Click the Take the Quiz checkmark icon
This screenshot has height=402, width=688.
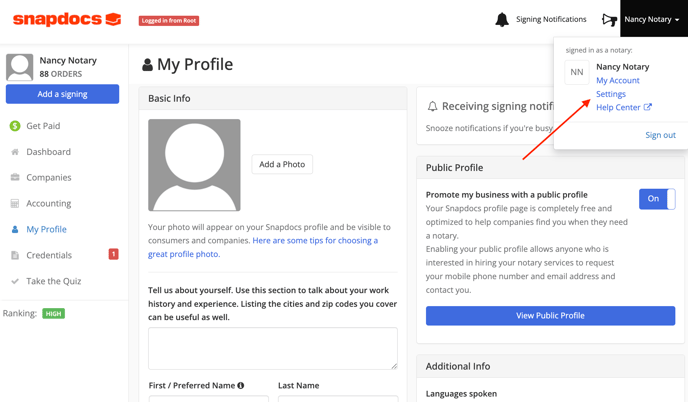tap(15, 282)
